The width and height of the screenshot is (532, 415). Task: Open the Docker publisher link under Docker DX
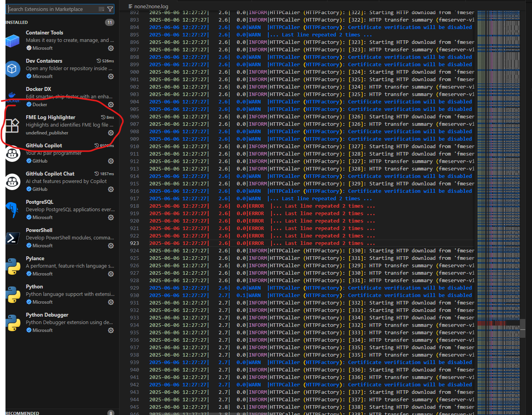point(40,105)
